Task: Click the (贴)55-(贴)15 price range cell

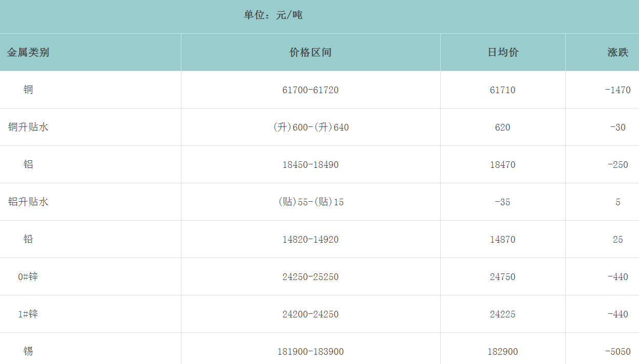Action: 311,202
